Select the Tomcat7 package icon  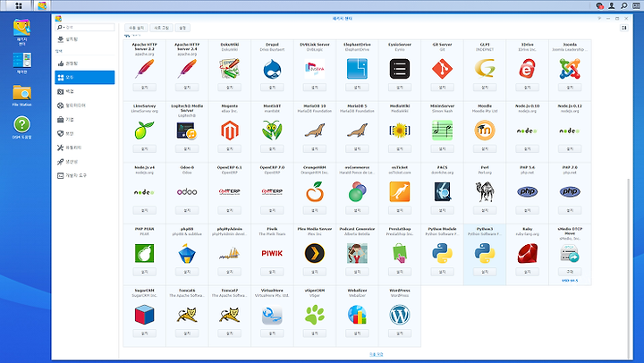[230, 315]
